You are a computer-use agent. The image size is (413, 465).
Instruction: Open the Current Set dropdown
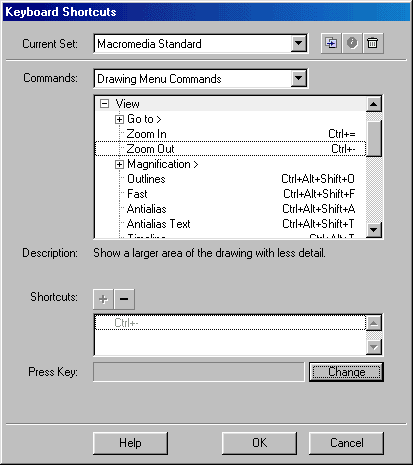pos(299,43)
